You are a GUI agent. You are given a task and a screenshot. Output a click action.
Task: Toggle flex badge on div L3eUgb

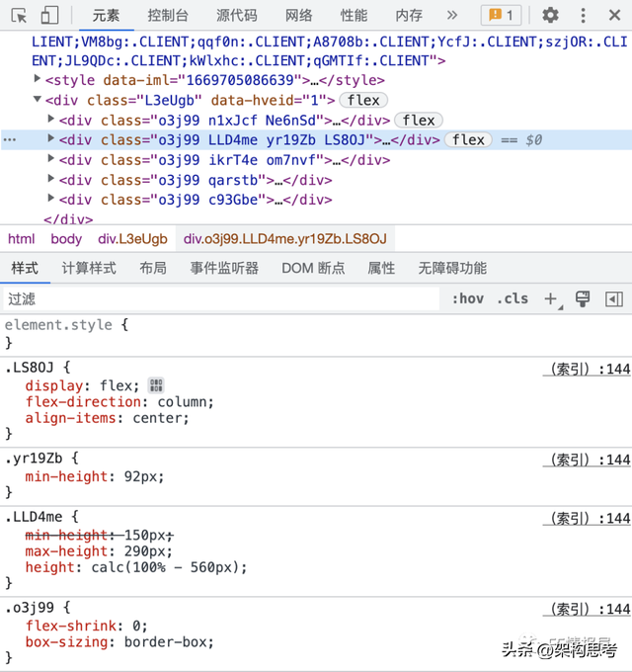click(x=363, y=100)
